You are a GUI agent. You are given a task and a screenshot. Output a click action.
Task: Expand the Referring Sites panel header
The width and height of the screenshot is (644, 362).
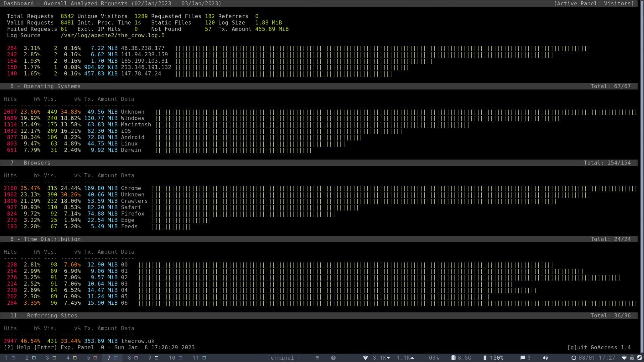tap(44, 316)
